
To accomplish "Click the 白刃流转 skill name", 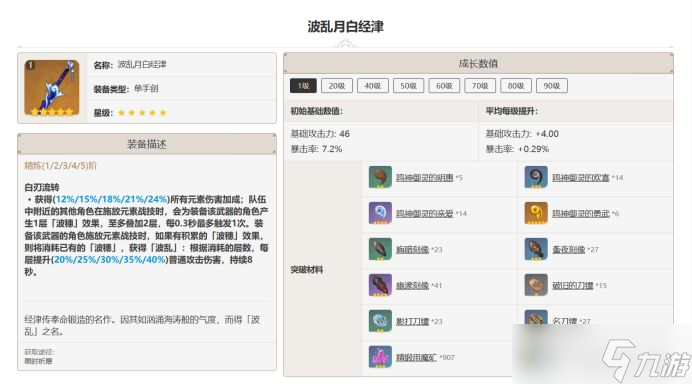I will click(x=42, y=187).
